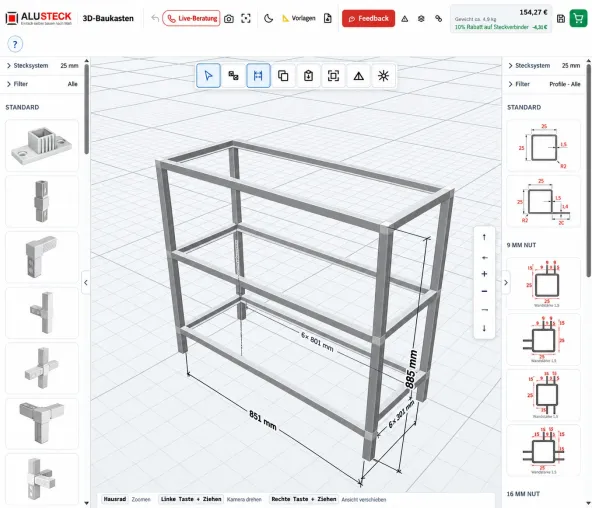Select the connect parts tool
Image resolution: width=592 pixels, height=508 pixels.
pyautogui.click(x=233, y=76)
